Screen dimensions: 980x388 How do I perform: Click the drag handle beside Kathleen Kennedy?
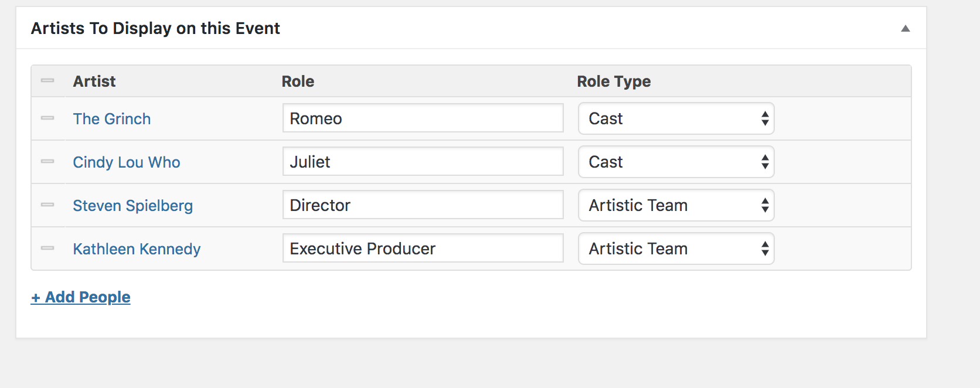(x=47, y=249)
